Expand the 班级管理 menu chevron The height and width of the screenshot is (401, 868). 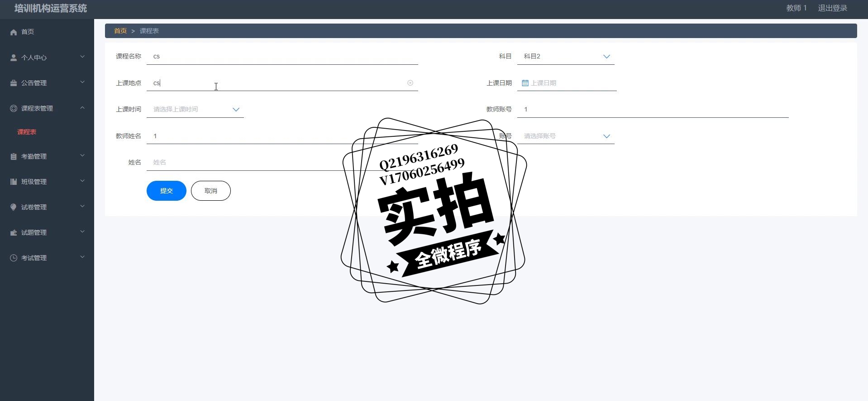(82, 181)
